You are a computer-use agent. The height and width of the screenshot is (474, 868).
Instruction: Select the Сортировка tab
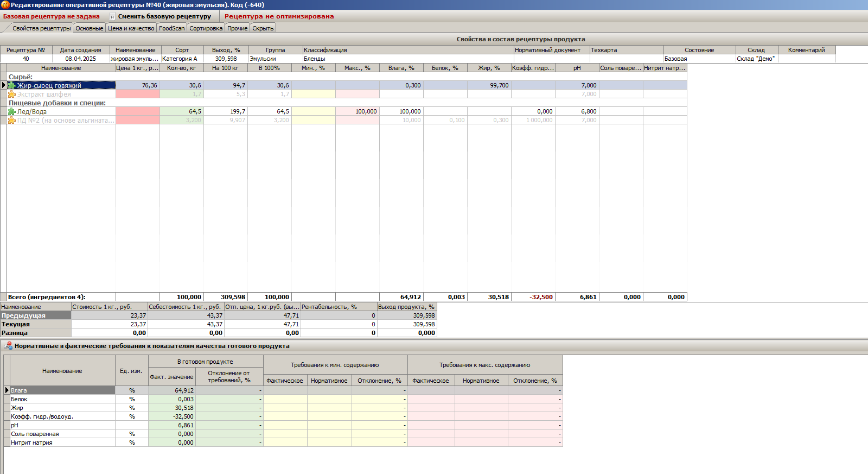pyautogui.click(x=206, y=28)
